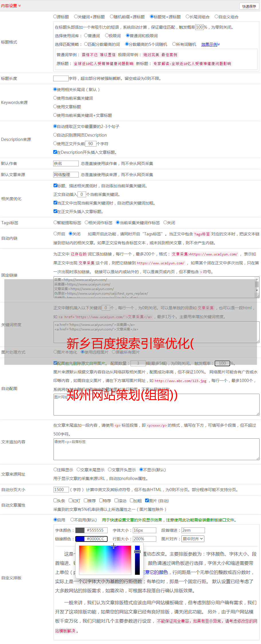Uncheck auto-bold keyword in 正文 option
261x644 pixels.
pos(55,203)
